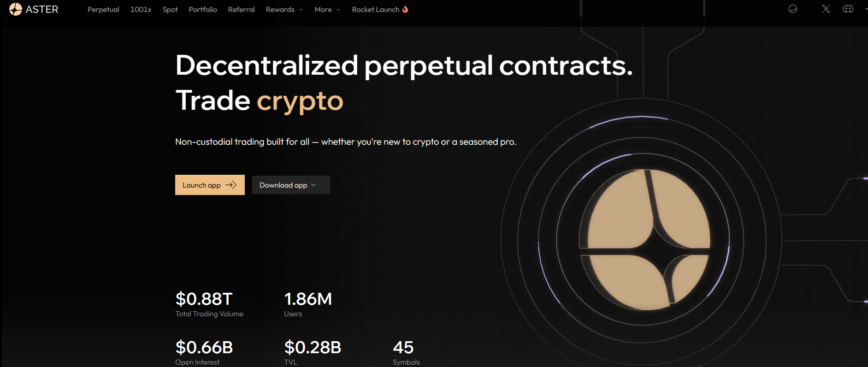868x367 pixels.
Task: Click the fire icon beside Rocket Launch
Action: (x=405, y=9)
